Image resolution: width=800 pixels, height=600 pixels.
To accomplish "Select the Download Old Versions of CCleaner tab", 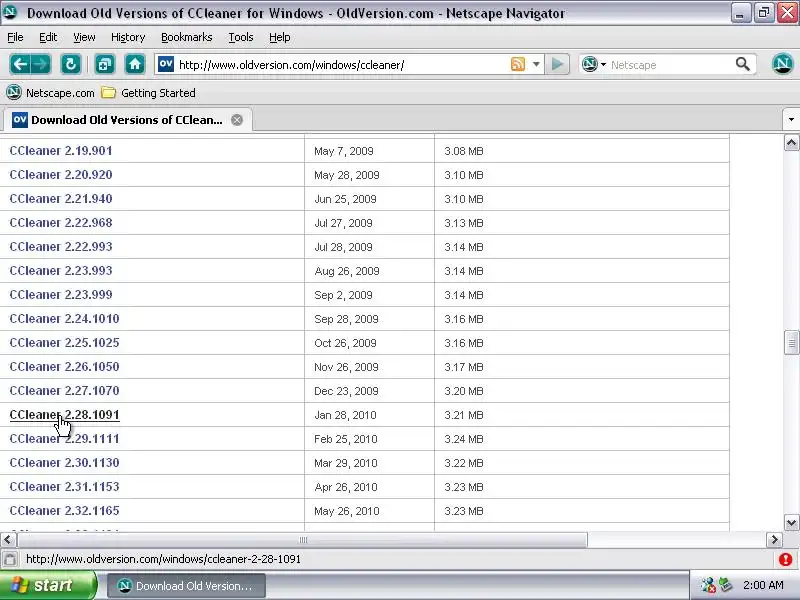I will tap(127, 120).
